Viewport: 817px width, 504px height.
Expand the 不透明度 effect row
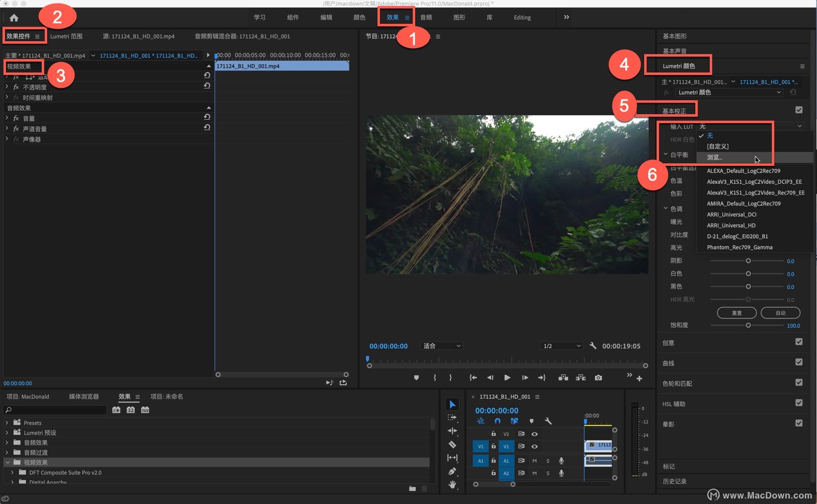click(7, 86)
